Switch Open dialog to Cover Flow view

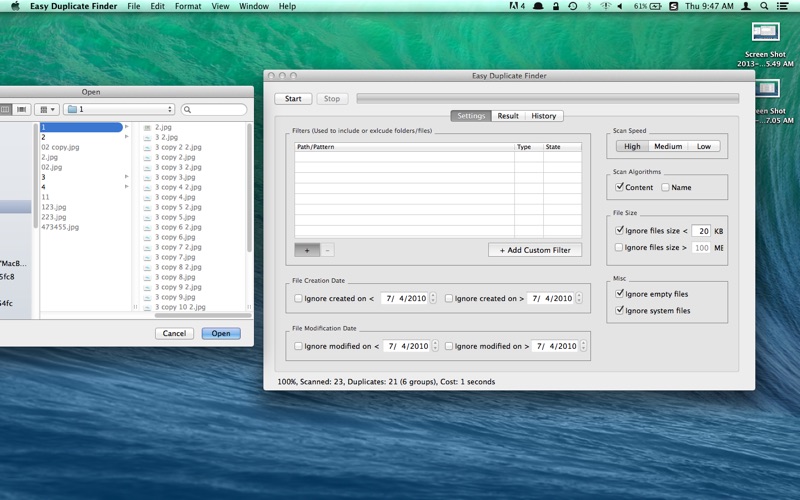click(x=21, y=109)
